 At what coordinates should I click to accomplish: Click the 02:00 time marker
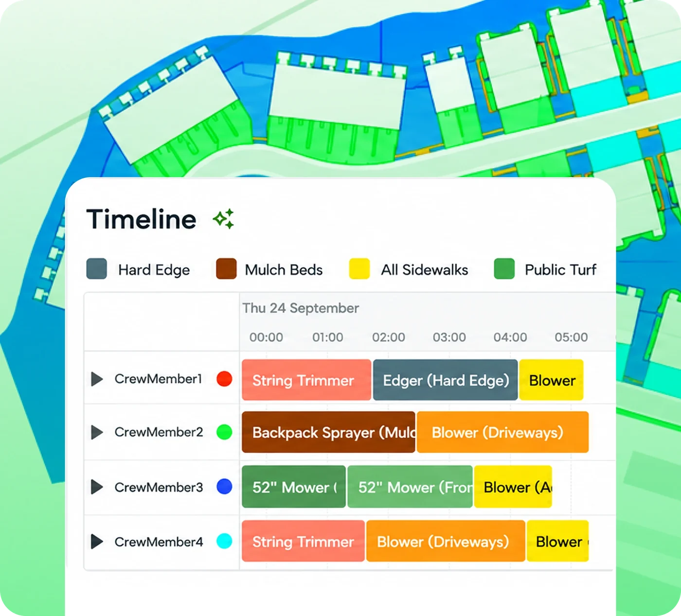(x=389, y=337)
